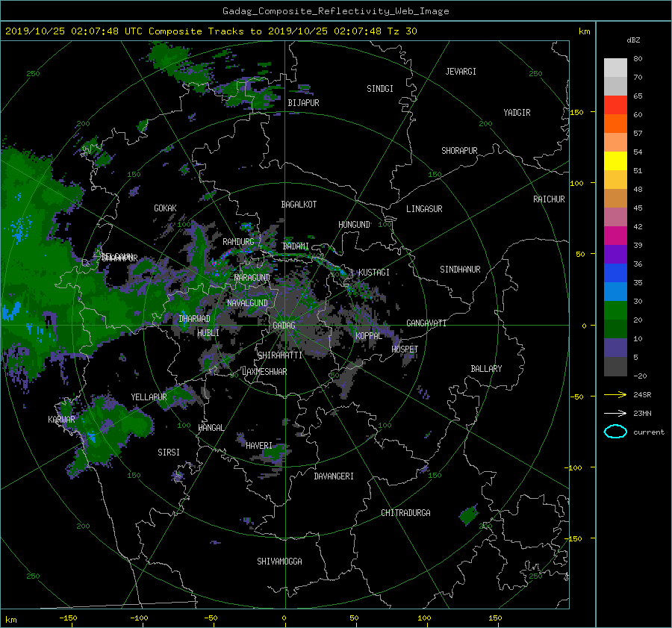The width and height of the screenshot is (672, 628).
Task: Click the BADAMI city label
Action: (296, 246)
